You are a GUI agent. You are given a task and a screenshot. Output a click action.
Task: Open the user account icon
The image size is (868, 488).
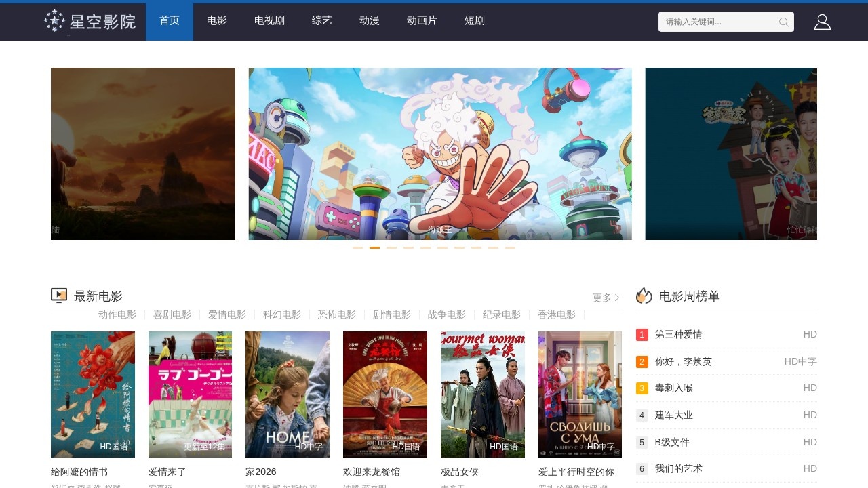(x=823, y=22)
